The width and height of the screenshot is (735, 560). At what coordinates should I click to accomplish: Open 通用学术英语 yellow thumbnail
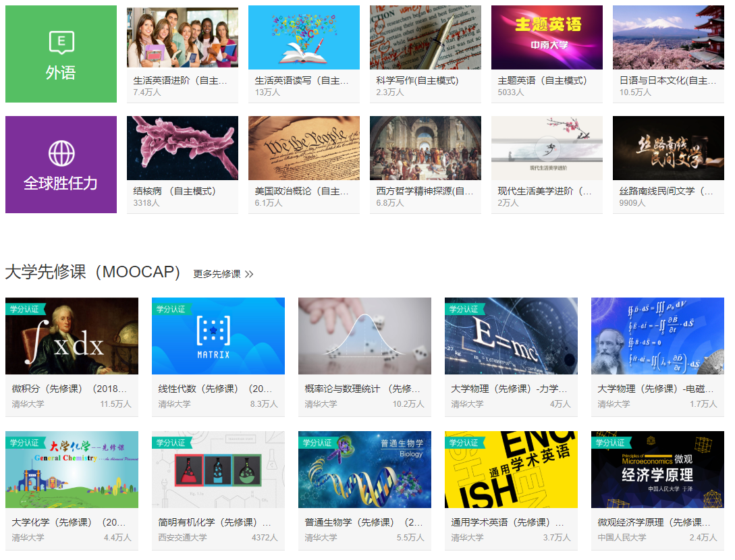click(x=511, y=470)
